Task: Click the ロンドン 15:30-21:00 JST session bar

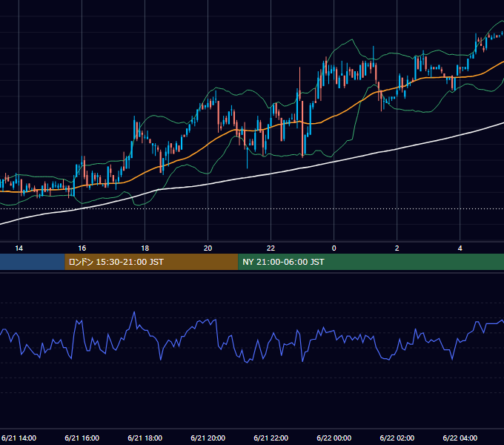Action: 151,262
